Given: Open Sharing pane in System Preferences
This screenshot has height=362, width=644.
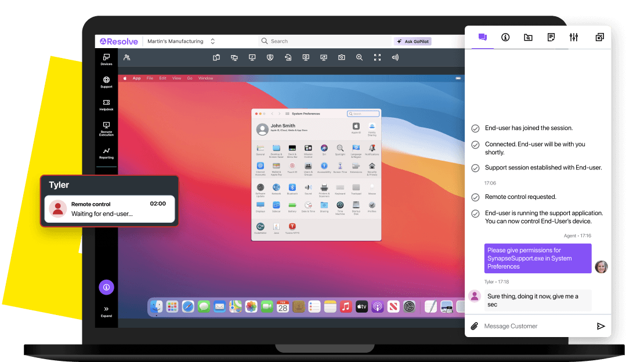Looking at the screenshot, I should 324,207.
